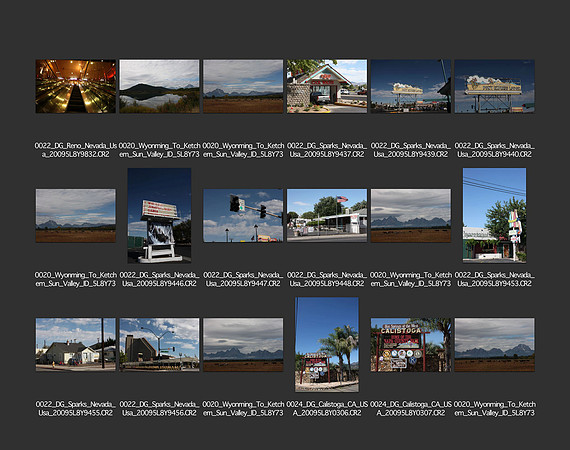
Task: Click label ending 20095L8Y9447.CR2
Action: pos(243,279)
